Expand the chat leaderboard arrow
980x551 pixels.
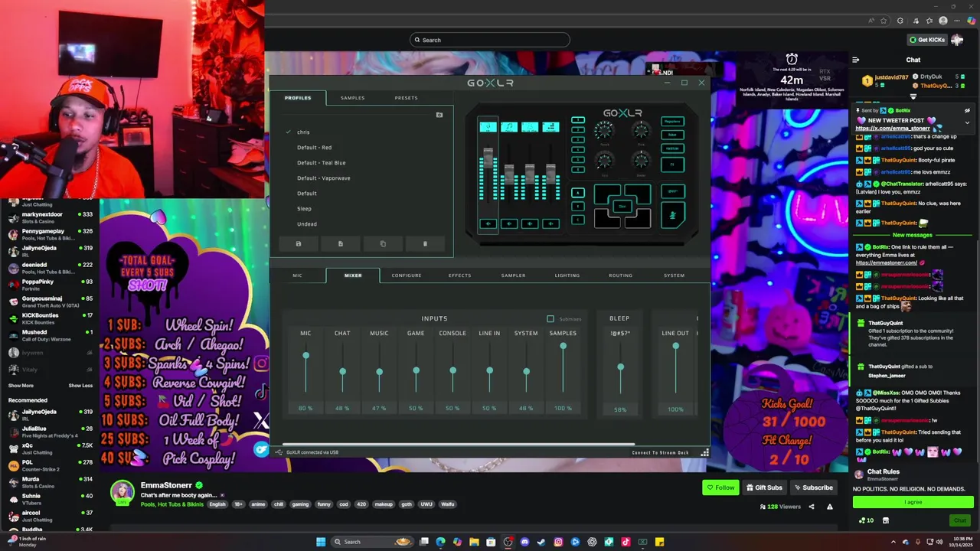click(x=913, y=97)
